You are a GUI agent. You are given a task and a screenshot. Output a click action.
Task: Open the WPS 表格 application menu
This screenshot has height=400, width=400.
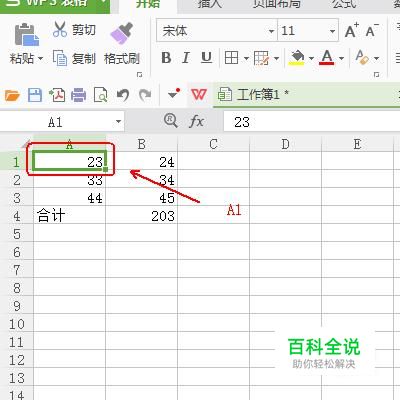[x=55, y=5]
